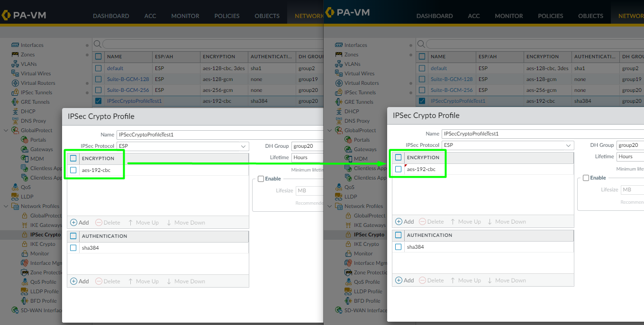The image size is (644, 325).
Task: Open the MONITOR tab
Action: [x=185, y=16]
